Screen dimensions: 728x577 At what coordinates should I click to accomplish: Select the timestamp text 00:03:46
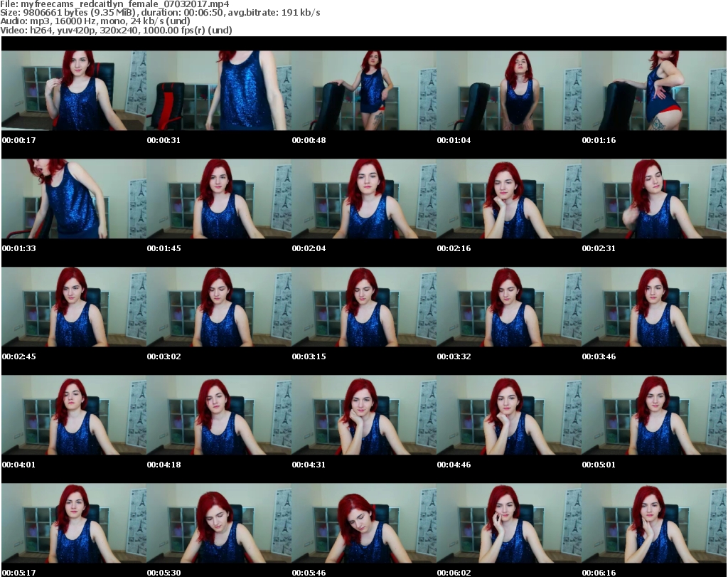599,356
